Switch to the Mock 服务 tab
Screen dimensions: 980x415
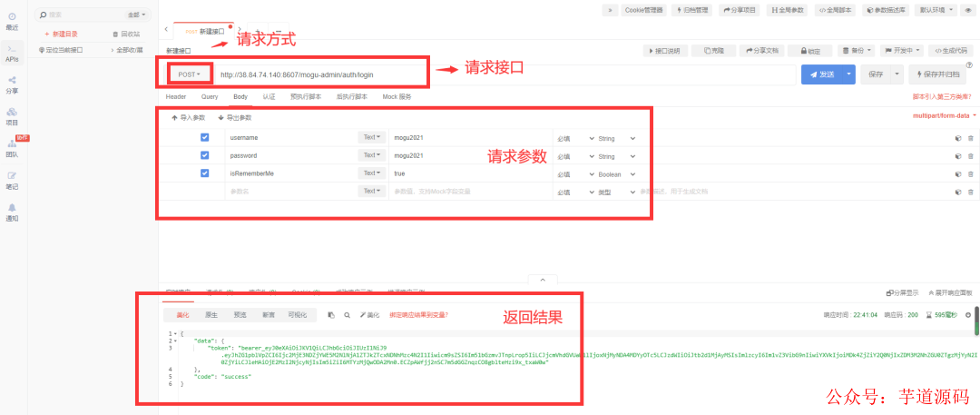coord(397,97)
